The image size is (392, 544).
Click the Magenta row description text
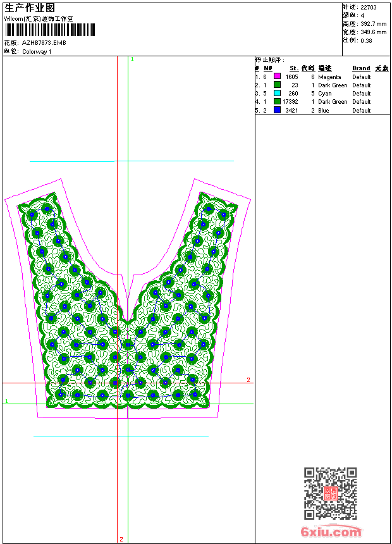[x=329, y=77]
